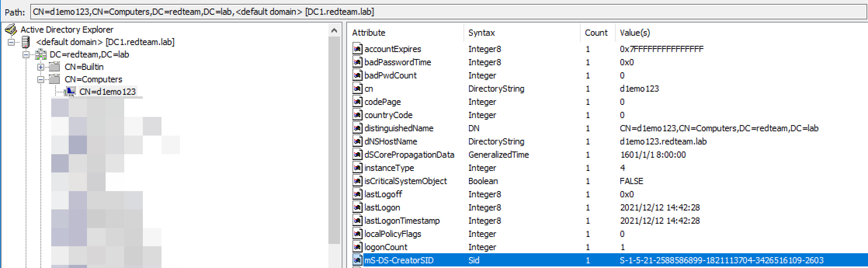Click the dSCorePropagationData attribute icon

(x=357, y=154)
